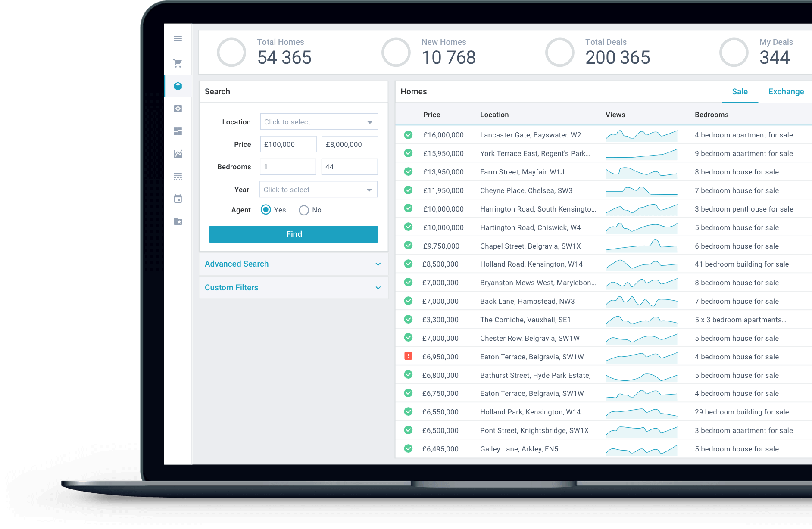Expand the Custom Filters section

coord(293,288)
